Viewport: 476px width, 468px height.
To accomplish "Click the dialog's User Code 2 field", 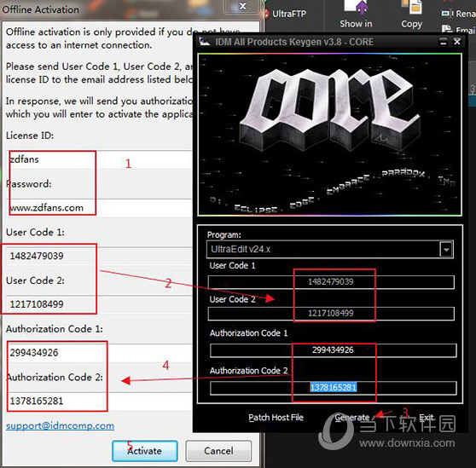I will pyautogui.click(x=99, y=304).
